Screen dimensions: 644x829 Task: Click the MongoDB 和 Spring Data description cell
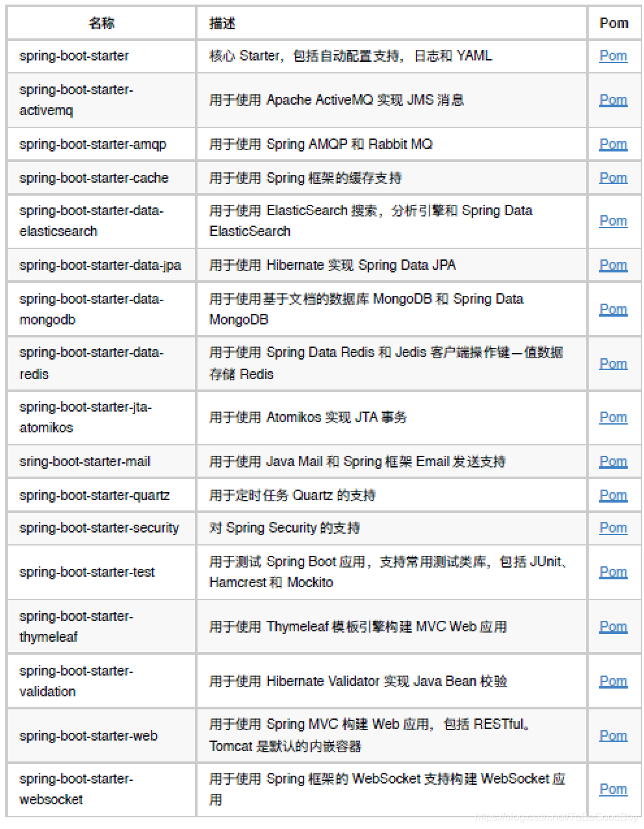(x=392, y=309)
